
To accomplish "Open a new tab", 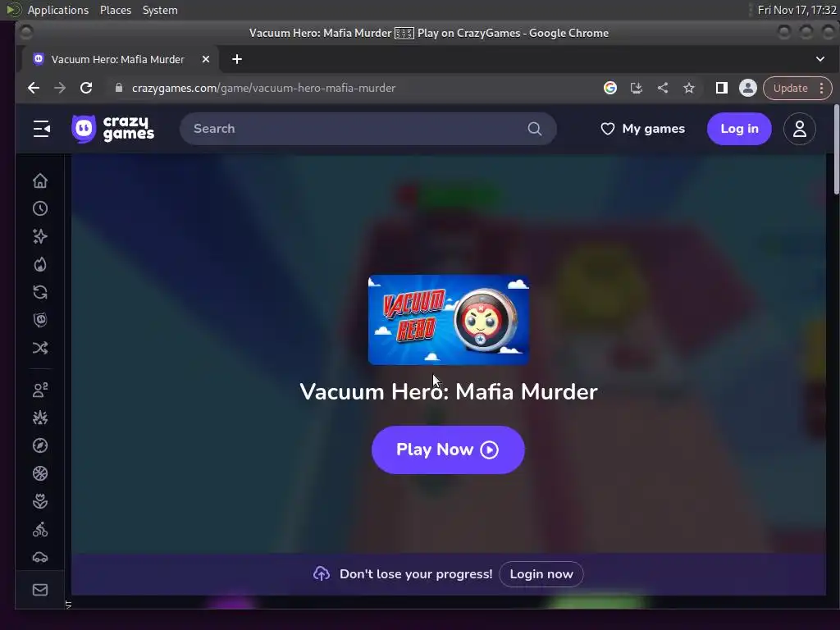I will [237, 59].
